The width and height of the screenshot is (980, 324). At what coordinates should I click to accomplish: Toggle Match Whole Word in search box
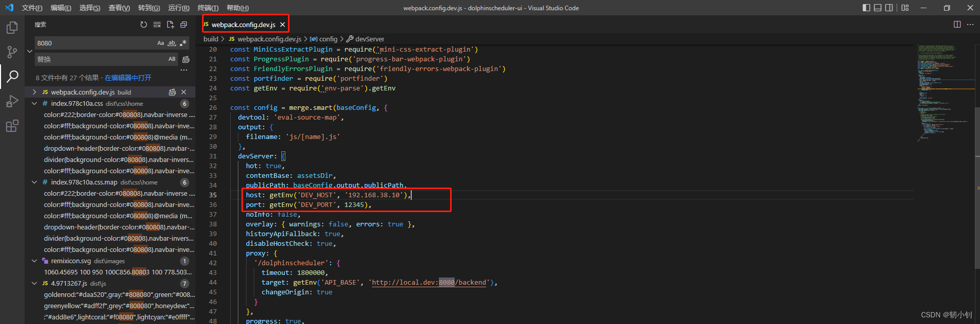pyautogui.click(x=172, y=43)
